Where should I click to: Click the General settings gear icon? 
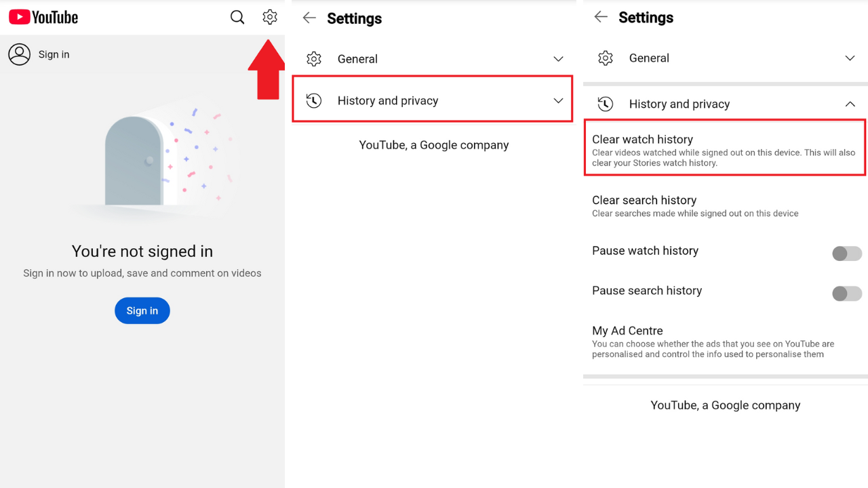pyautogui.click(x=313, y=59)
